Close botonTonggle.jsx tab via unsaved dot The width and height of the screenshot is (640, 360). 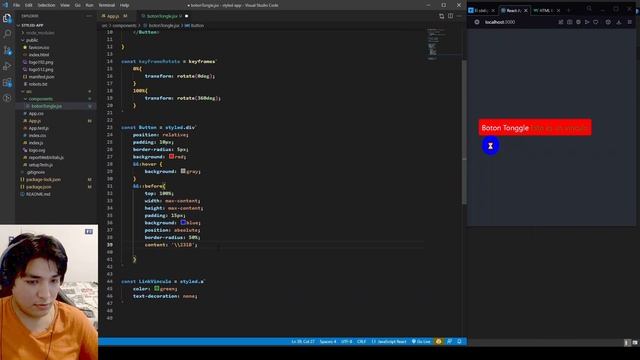click(x=187, y=16)
